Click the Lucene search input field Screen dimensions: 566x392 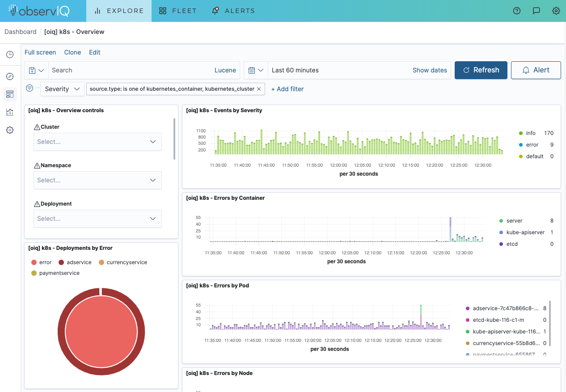click(130, 70)
